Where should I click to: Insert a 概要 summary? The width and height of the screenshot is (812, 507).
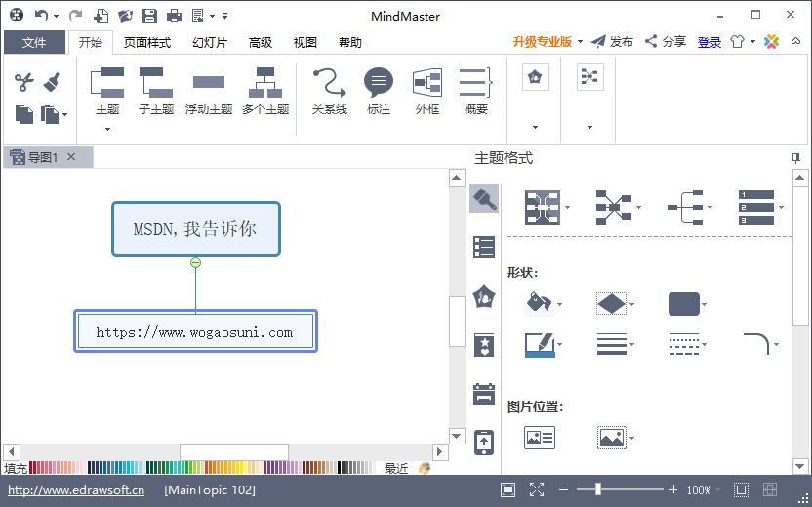[476, 91]
